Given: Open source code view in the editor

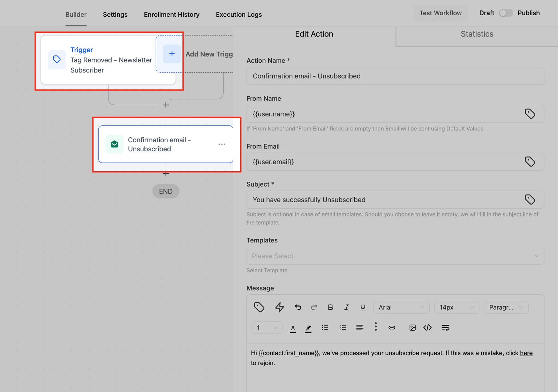Looking at the screenshot, I should pyautogui.click(x=428, y=327).
